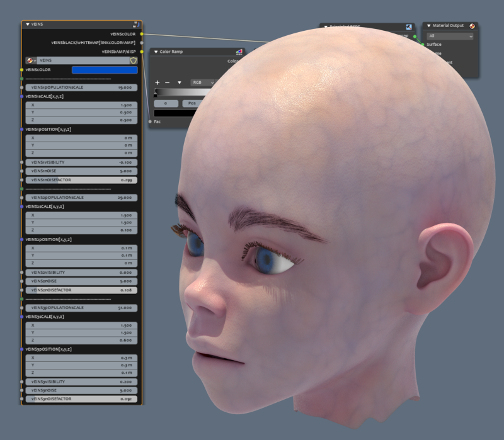This screenshot has width=504, height=440.
Task: Add a color stop with the plus button
Action: pos(157,83)
